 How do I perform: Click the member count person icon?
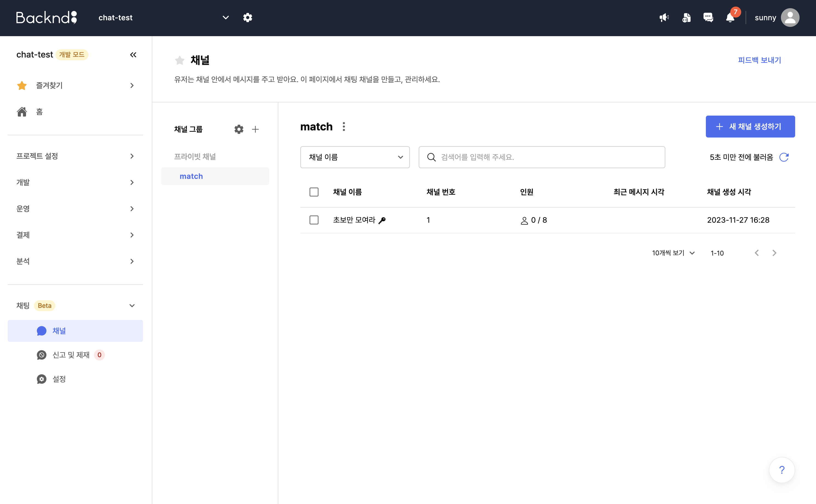524,220
